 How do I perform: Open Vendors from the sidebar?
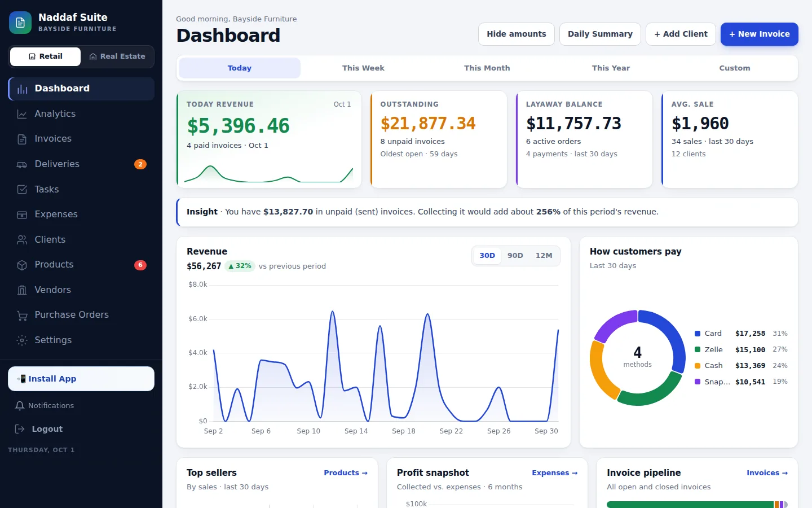coord(81,290)
